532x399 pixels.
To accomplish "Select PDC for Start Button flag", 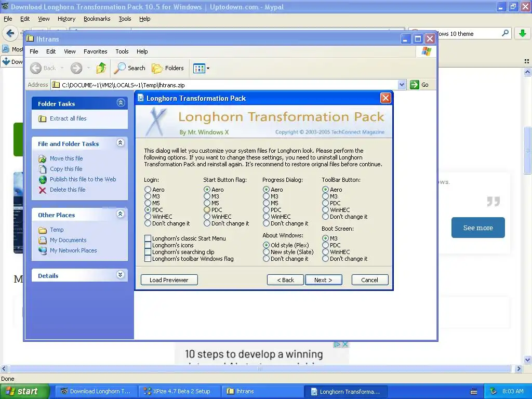I will coord(207,210).
